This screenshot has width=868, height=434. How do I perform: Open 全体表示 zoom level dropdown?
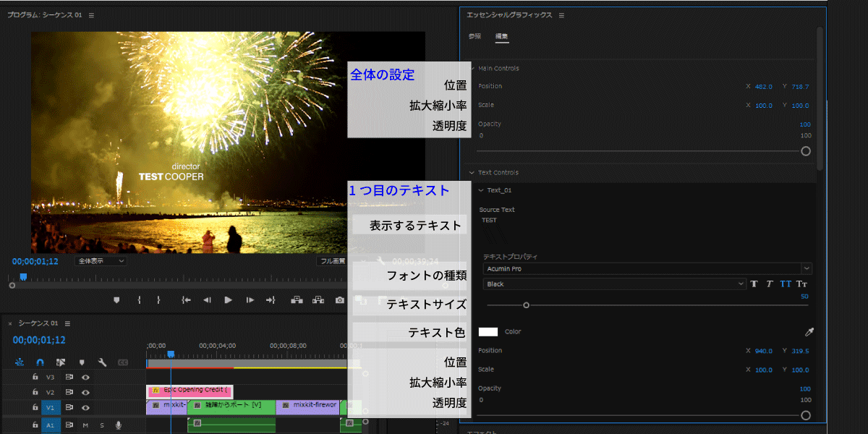(x=101, y=261)
